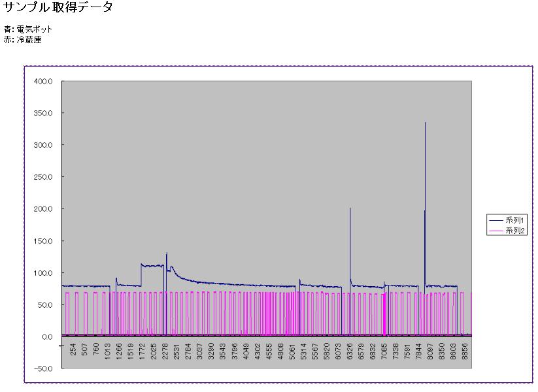Select the 系列2 legend label

pos(516,231)
